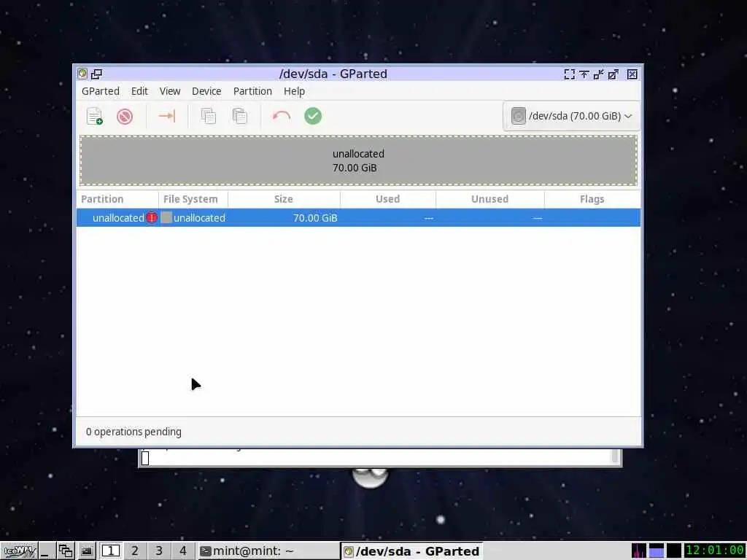The image size is (747, 560).
Task: Click the maximize icon in GParted title bar
Action: point(613,74)
